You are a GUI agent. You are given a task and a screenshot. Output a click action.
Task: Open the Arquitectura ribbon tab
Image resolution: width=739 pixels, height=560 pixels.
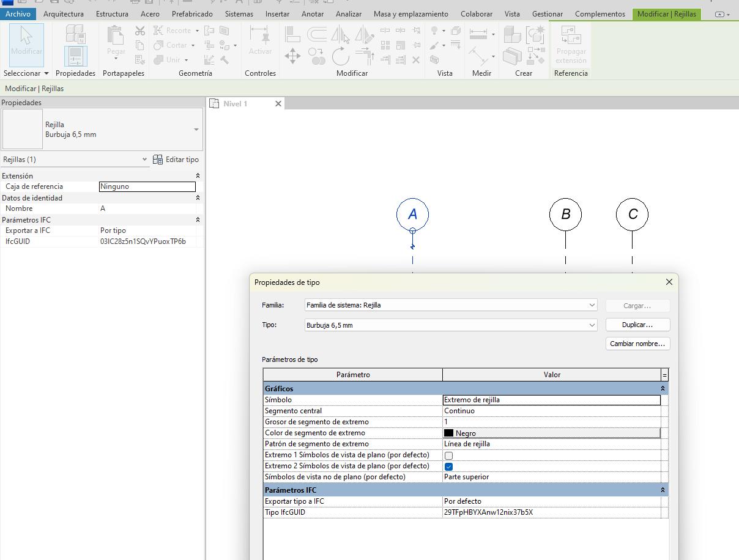(64, 13)
